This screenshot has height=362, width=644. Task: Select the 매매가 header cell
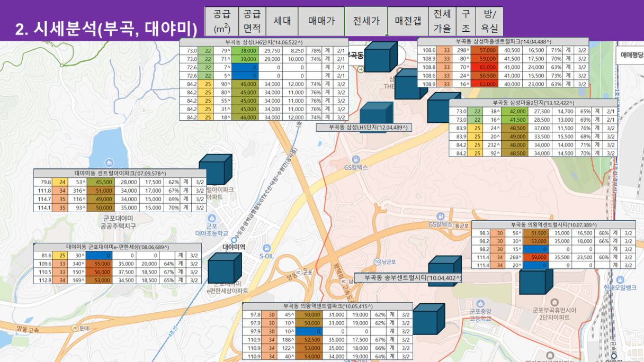(321, 21)
